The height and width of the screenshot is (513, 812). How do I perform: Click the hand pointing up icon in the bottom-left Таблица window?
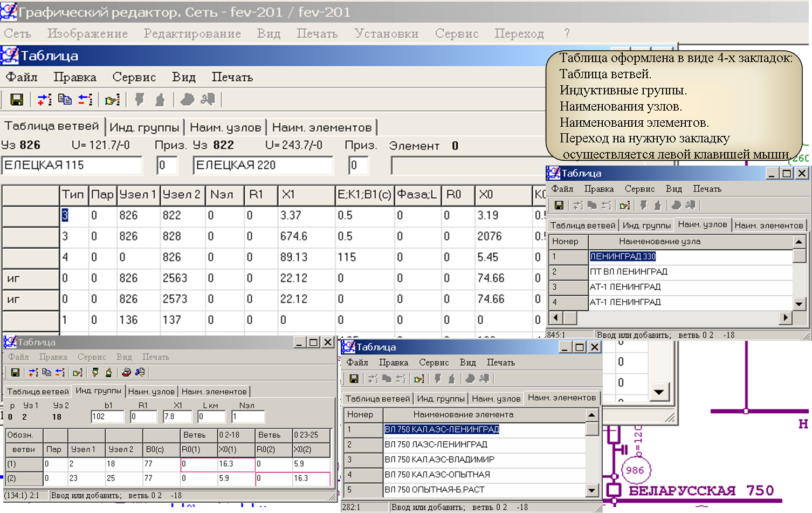(x=109, y=372)
